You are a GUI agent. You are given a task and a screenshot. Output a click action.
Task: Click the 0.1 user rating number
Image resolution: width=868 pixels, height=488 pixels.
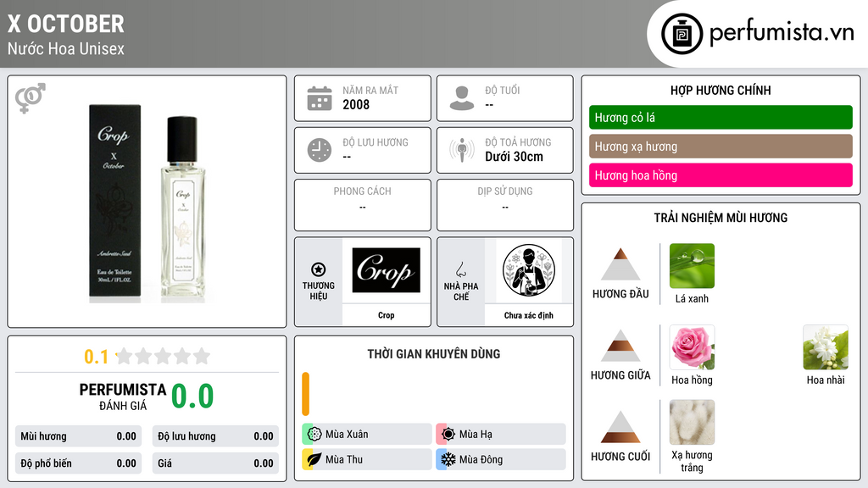click(x=96, y=357)
